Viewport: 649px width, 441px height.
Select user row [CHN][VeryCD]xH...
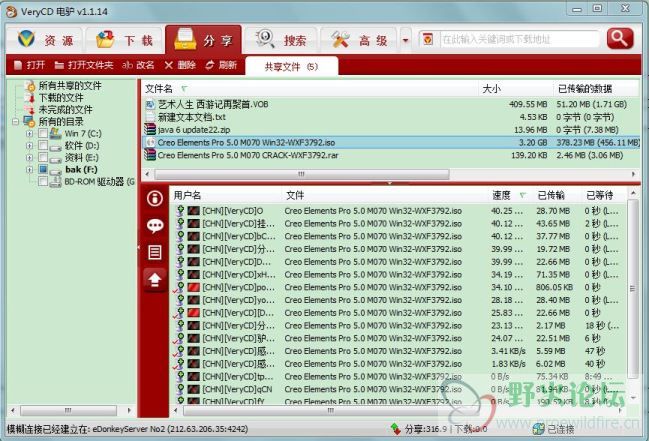point(399,275)
